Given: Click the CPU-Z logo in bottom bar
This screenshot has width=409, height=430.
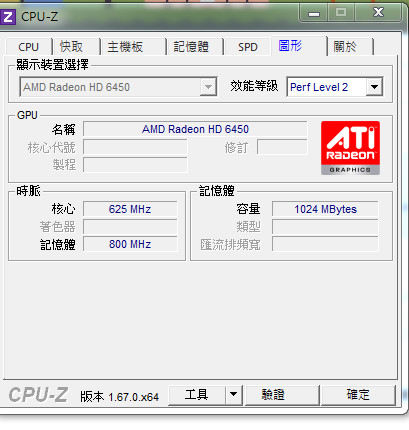Looking at the screenshot, I should [x=38, y=395].
